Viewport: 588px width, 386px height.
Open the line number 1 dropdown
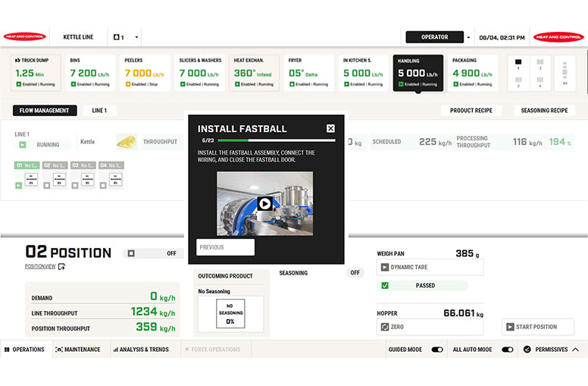tap(125, 37)
